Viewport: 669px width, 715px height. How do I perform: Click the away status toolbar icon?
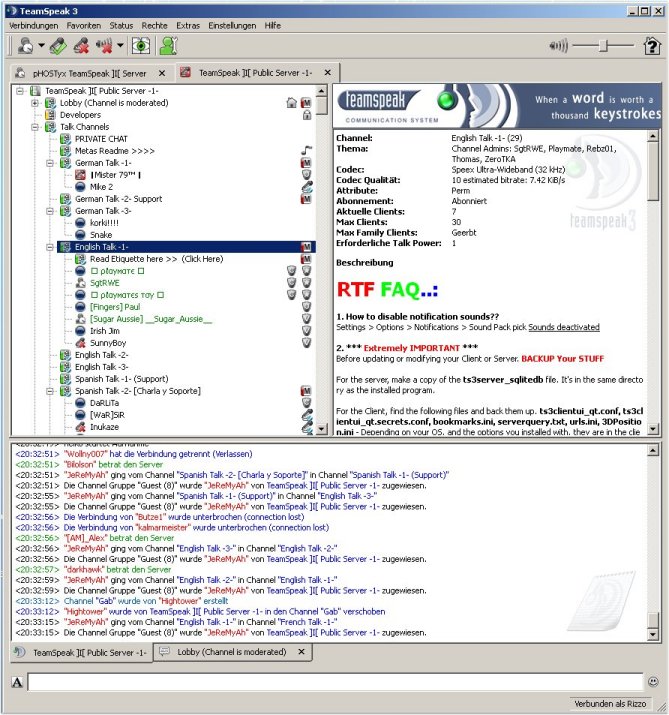coord(25,46)
